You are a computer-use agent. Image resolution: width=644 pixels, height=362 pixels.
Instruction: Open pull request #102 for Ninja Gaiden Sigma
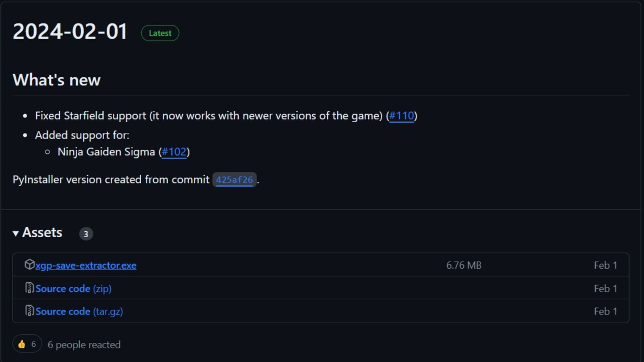pos(174,152)
